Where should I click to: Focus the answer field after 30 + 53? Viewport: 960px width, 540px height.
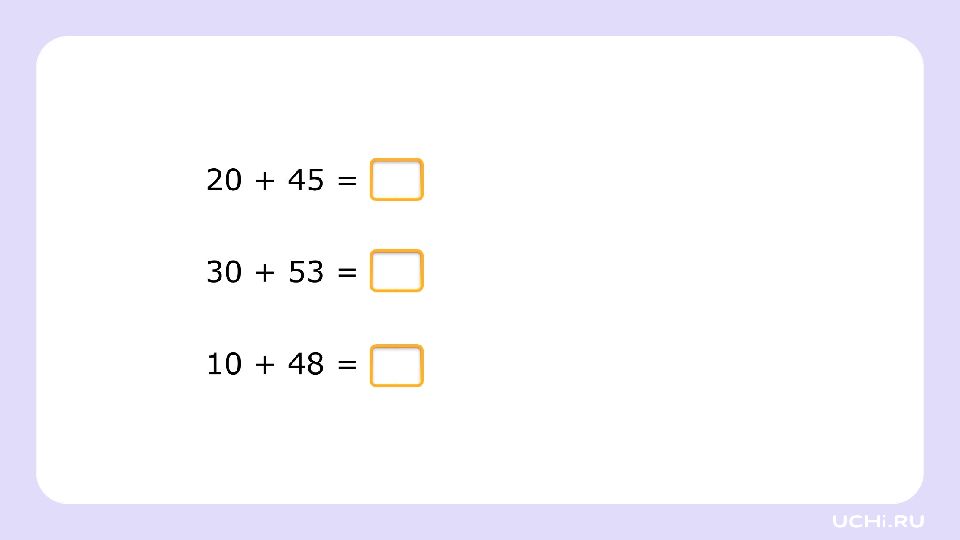tap(397, 271)
